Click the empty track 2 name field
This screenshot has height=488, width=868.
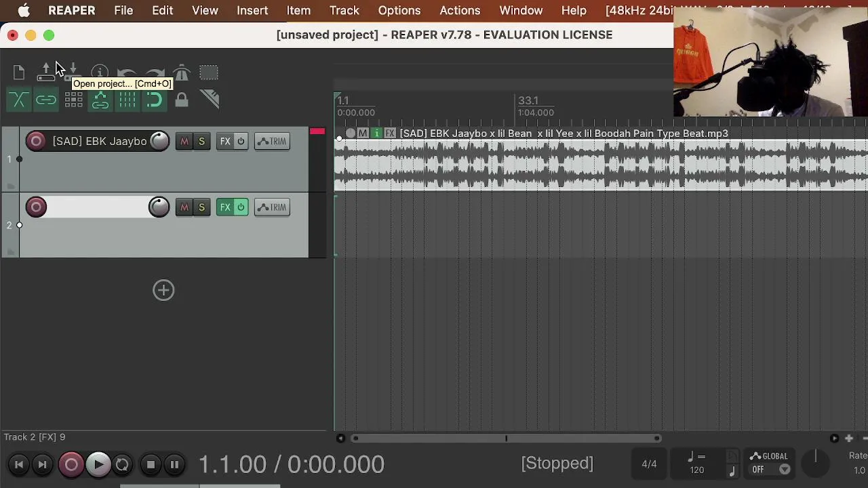(x=98, y=207)
